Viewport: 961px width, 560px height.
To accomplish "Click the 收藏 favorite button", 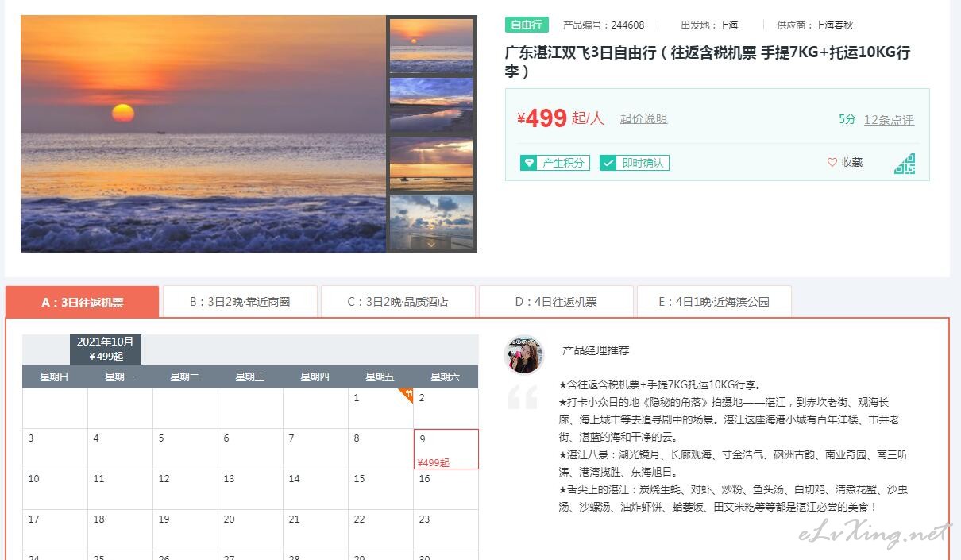I will coord(845,162).
